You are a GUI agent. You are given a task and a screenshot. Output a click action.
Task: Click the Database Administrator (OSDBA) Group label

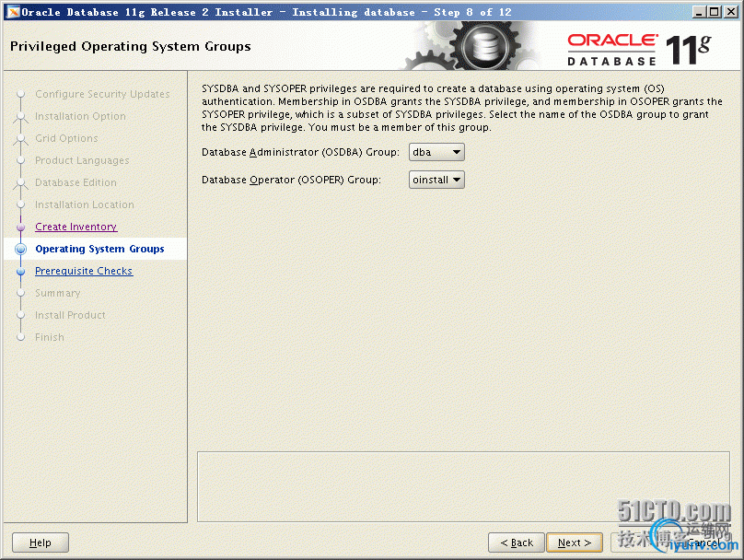point(300,152)
